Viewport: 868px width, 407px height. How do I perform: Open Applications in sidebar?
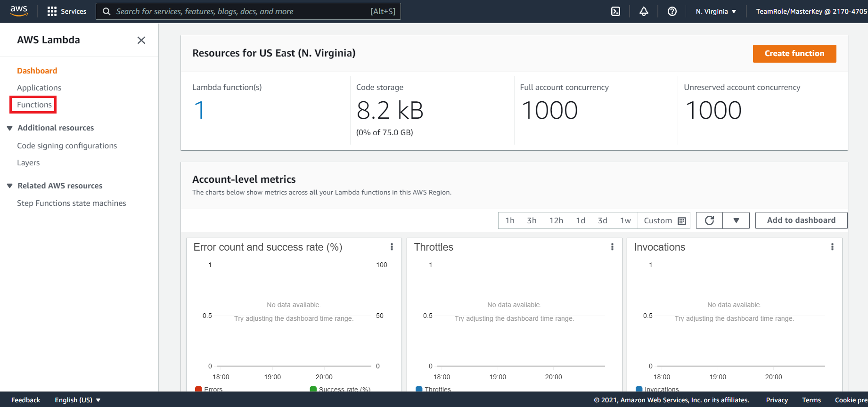pos(39,88)
